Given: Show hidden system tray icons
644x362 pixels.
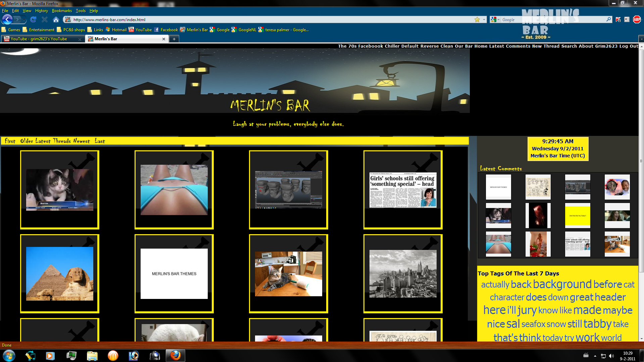Looking at the screenshot, I should pyautogui.click(x=595, y=356).
